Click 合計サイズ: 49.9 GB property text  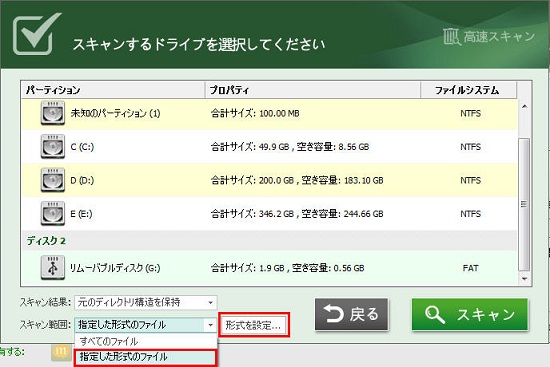[290, 147]
